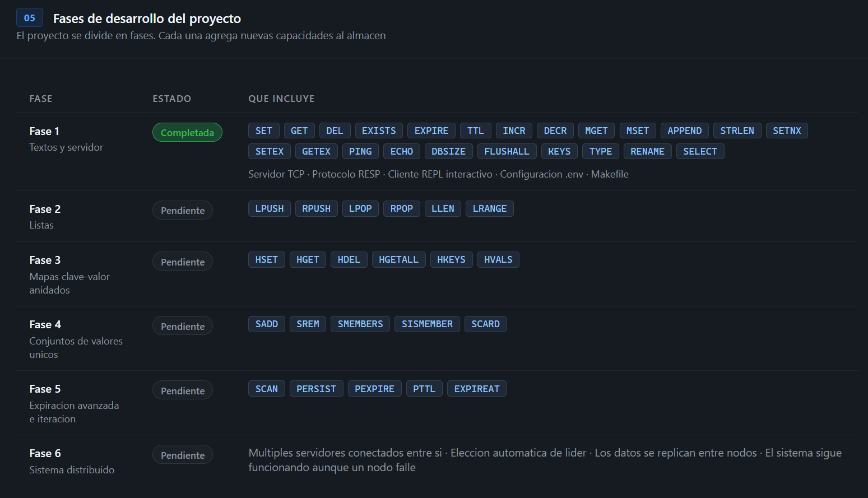Click the Completada status badge for Fase 1

(x=187, y=133)
